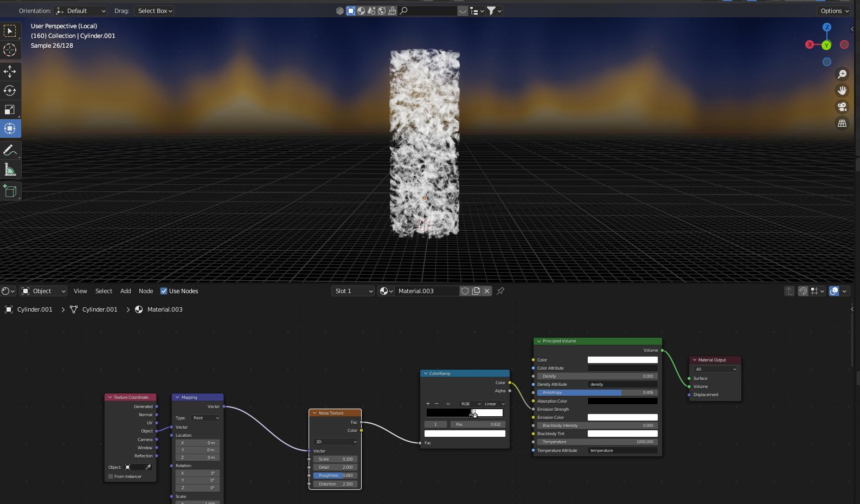Image resolution: width=860 pixels, height=504 pixels.
Task: Choose the Rotate tool
Action: [x=10, y=91]
